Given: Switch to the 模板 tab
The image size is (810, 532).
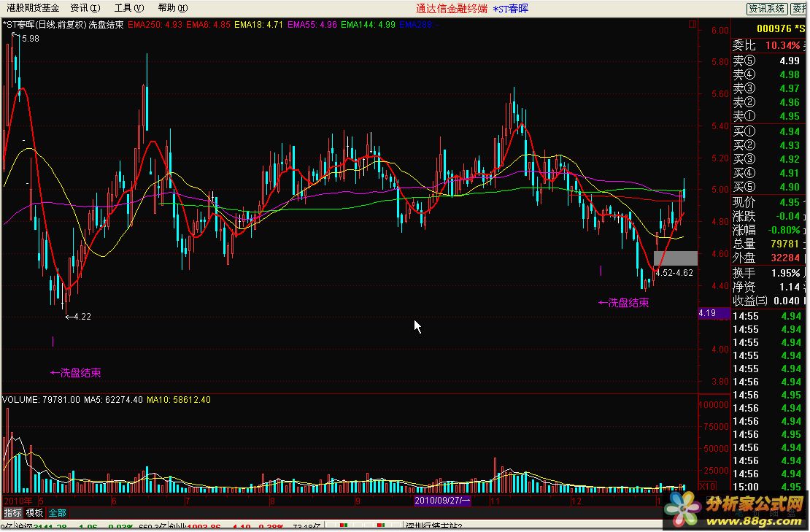Looking at the screenshot, I should 34,513.
